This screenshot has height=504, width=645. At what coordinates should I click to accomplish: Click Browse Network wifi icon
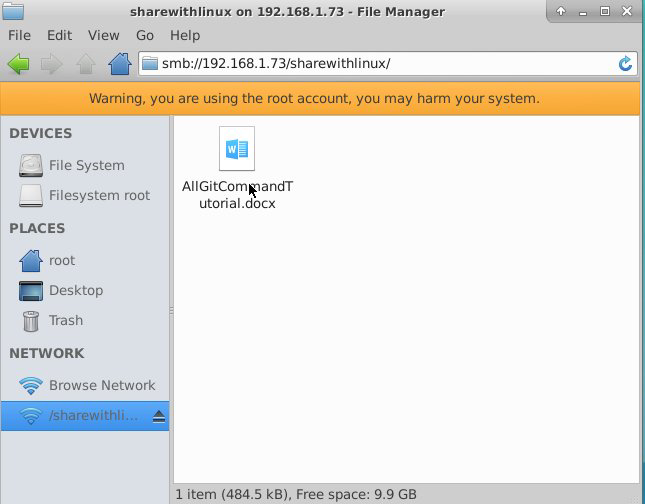[31, 386]
